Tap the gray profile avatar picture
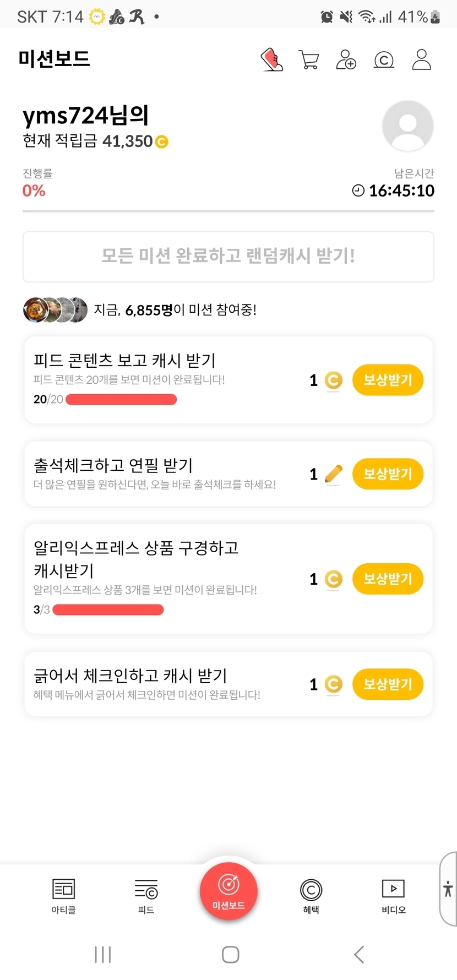This screenshot has width=457, height=980. coord(407,126)
